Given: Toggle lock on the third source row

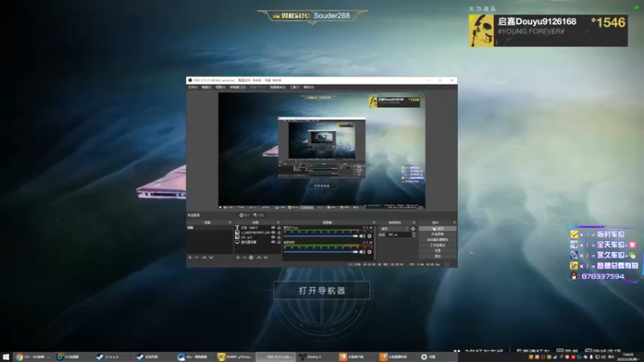Looking at the screenshot, I should point(279,237).
